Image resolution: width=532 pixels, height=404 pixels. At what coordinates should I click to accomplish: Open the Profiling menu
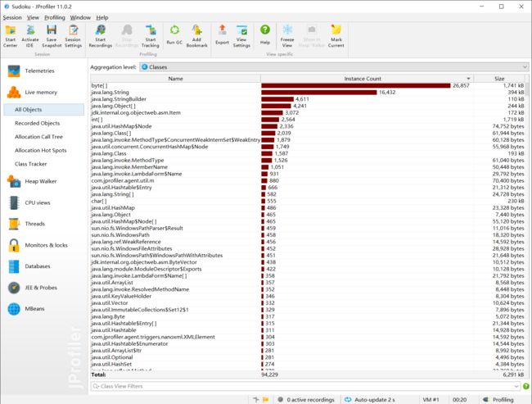pos(55,18)
